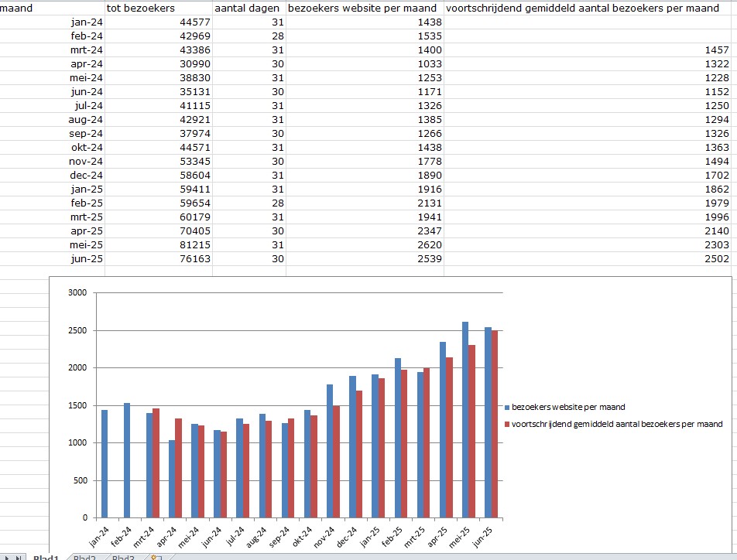The height and width of the screenshot is (560, 737).
Task: Click the cell with value 2131
Action: 365,203
